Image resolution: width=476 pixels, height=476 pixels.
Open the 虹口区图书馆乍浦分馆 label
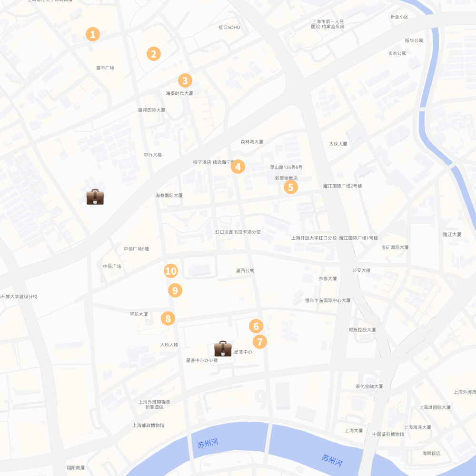click(238, 232)
